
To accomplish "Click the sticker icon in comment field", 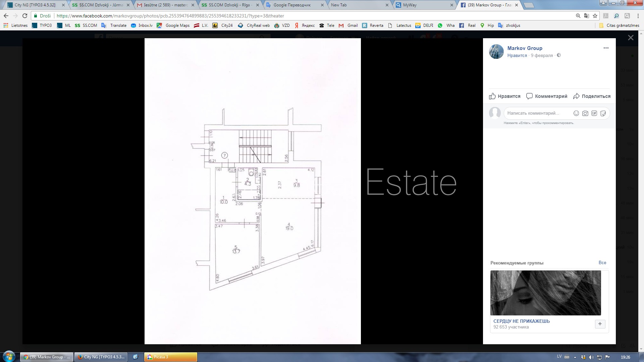I will (603, 113).
